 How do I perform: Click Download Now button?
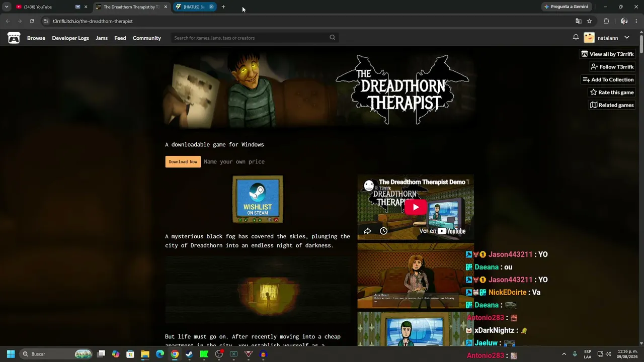click(183, 161)
